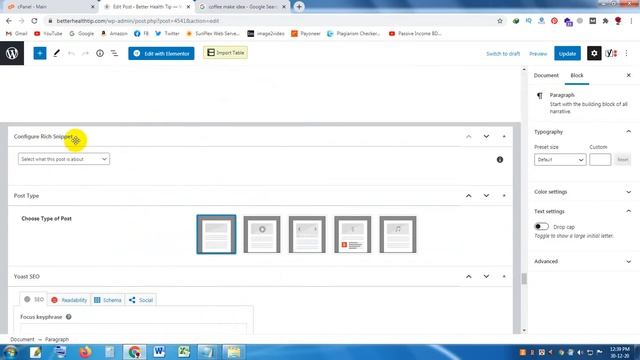
Task: Toggle Post Type panel arrow
Action: [x=504, y=196]
